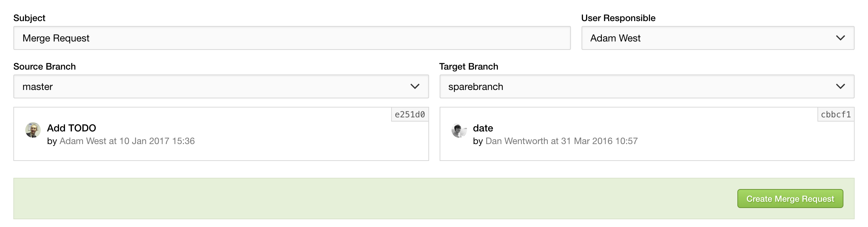Open the Add TODO commit title
Screen dimensions: 868x227
(x=72, y=128)
